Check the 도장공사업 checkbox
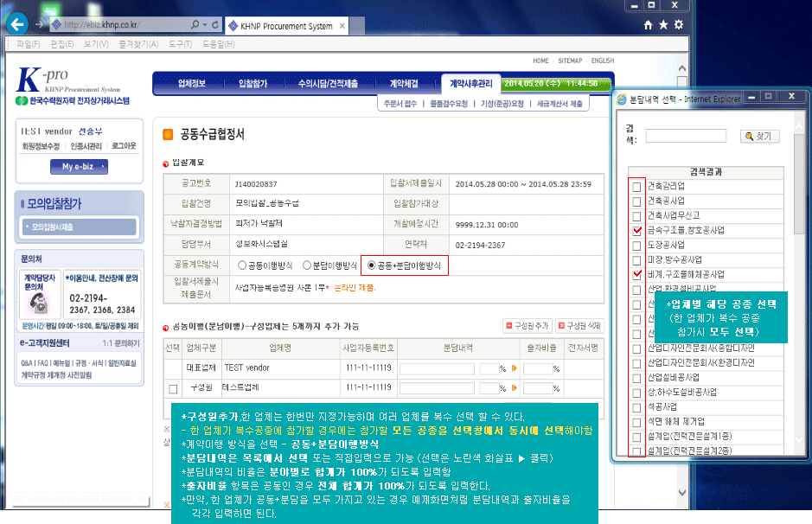 [x=637, y=246]
